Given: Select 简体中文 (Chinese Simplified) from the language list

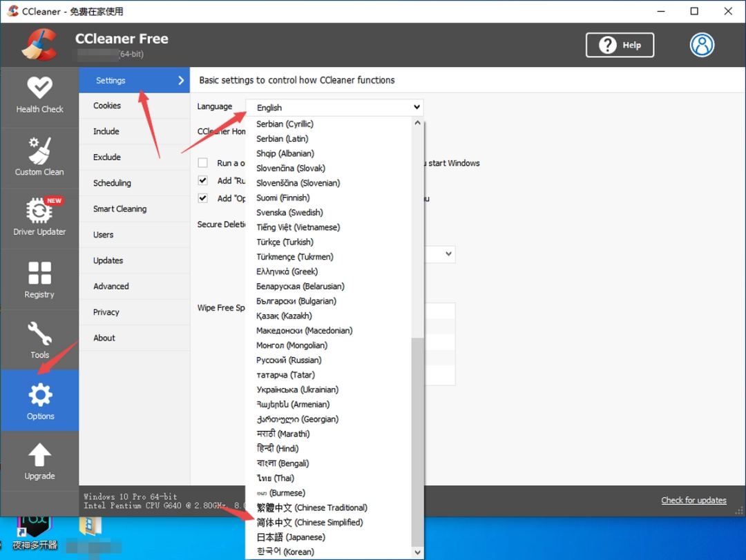Looking at the screenshot, I should pos(310,522).
